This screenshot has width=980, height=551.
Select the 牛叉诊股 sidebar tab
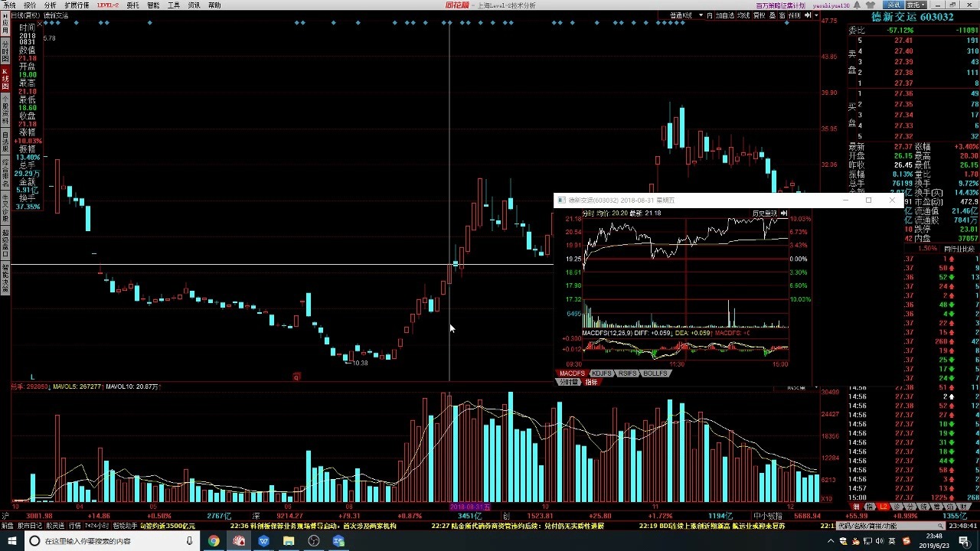(5, 207)
